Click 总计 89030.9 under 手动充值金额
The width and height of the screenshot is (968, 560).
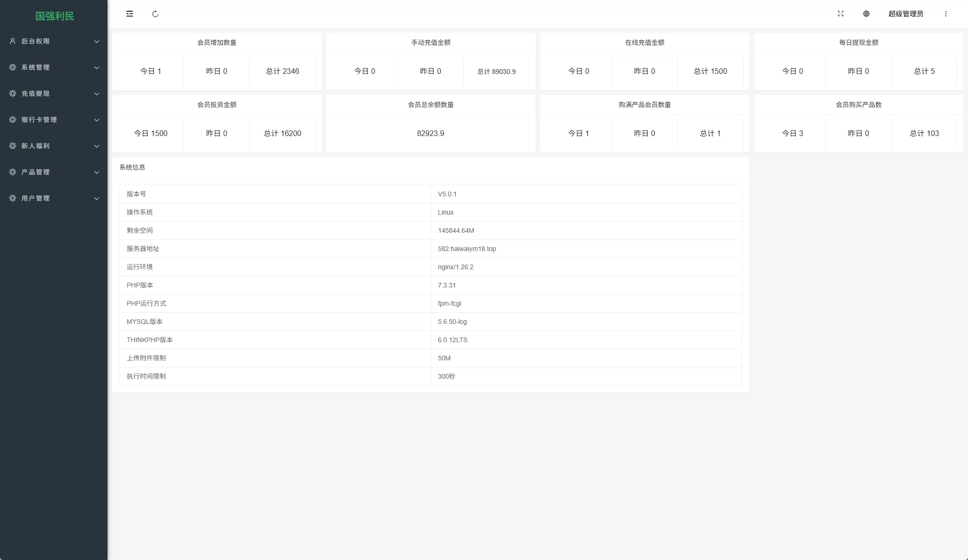click(x=496, y=72)
